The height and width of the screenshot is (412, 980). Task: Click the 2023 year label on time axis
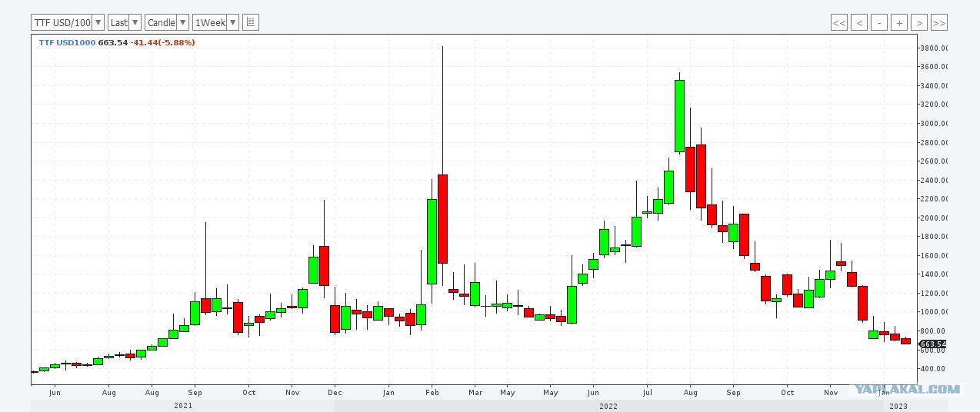[x=898, y=406]
